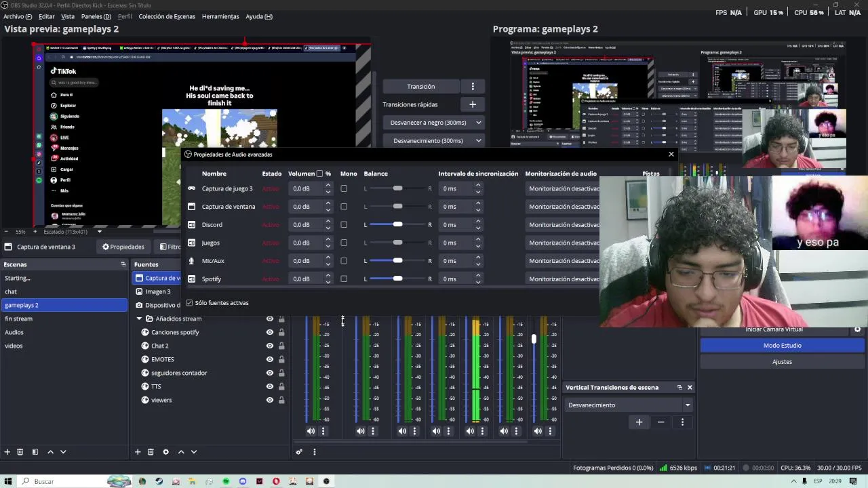The image size is (868, 488).
Task: Enable Mono for Mic/Aux
Action: pos(344,260)
